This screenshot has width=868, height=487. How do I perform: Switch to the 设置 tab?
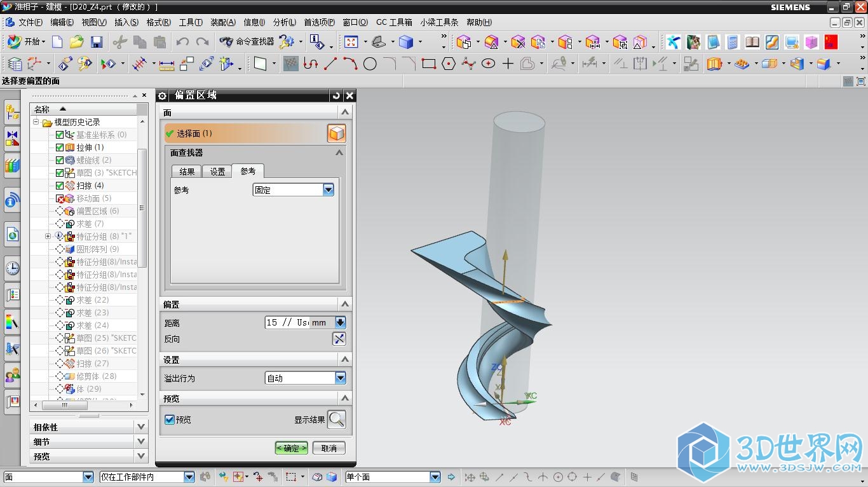217,172
